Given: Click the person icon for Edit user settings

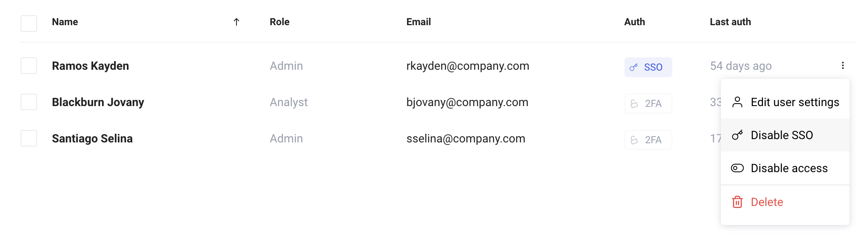Looking at the screenshot, I should pyautogui.click(x=737, y=102).
